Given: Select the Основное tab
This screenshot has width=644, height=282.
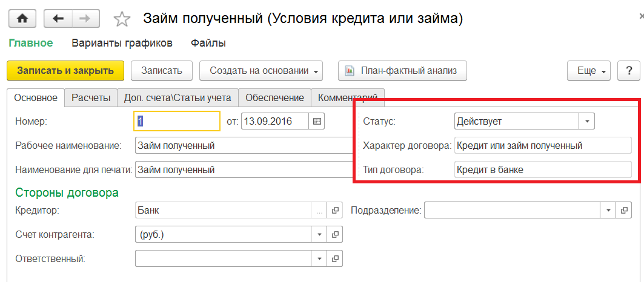Looking at the screenshot, I should coord(36,98).
